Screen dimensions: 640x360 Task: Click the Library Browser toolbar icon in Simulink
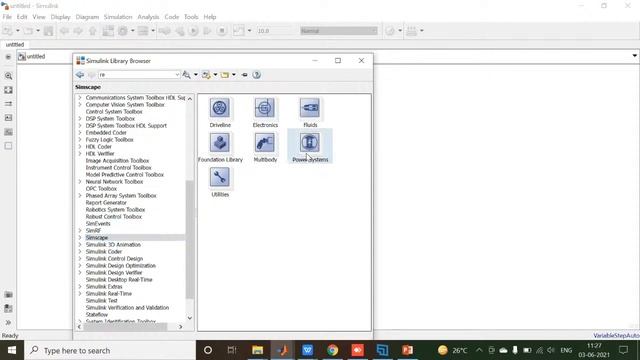(108, 31)
